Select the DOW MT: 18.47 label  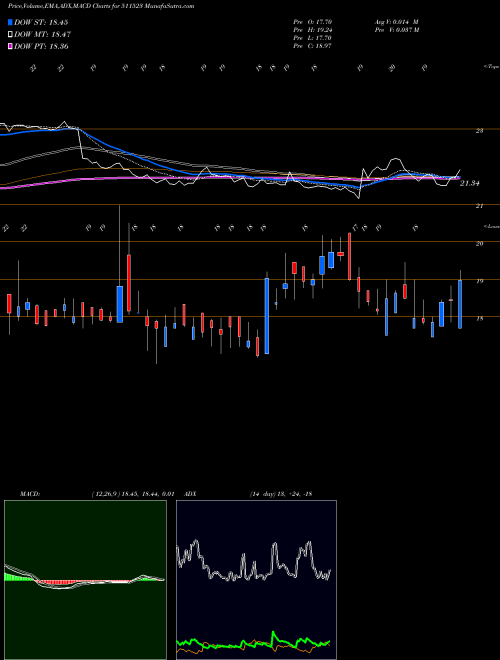[43, 34]
